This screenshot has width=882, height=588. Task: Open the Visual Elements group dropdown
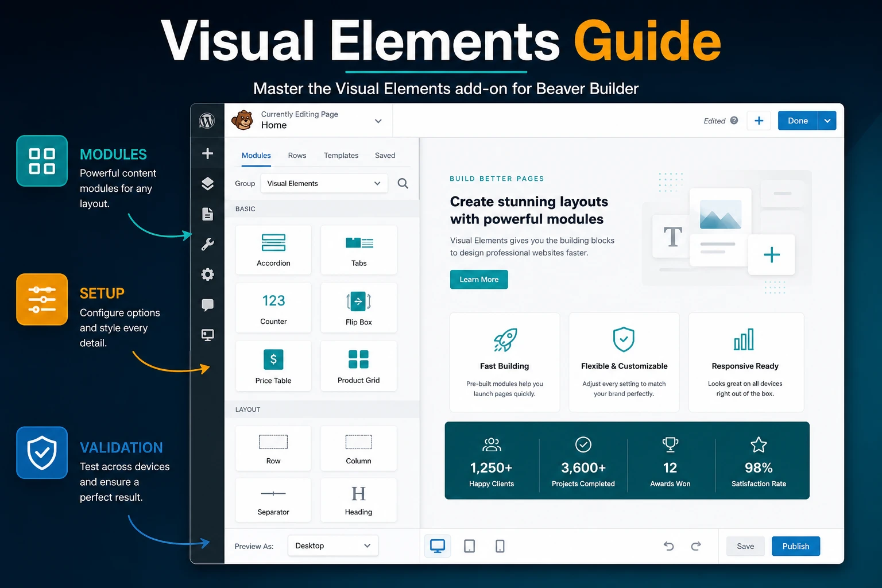point(324,184)
